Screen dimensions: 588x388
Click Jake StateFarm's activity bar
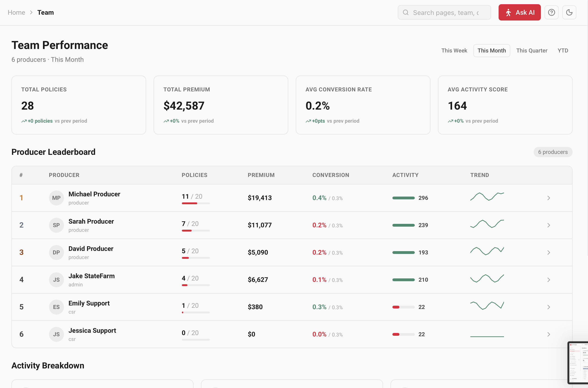click(403, 280)
